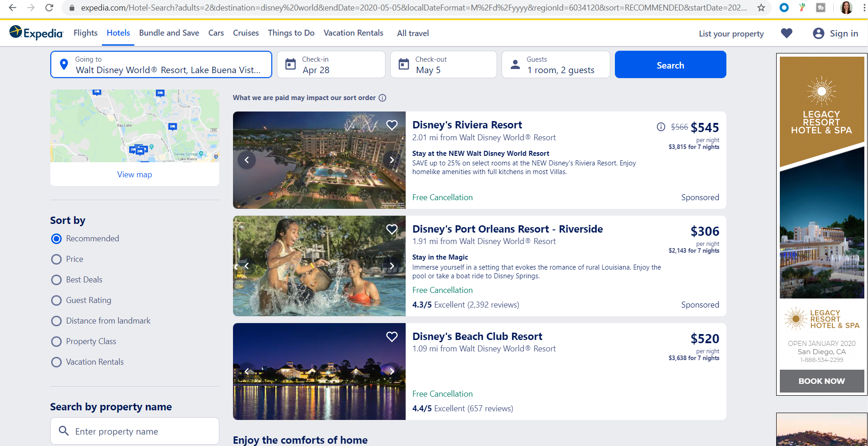The width and height of the screenshot is (868, 446).
Task: Open Bundle and Save tab
Action: 169,33
